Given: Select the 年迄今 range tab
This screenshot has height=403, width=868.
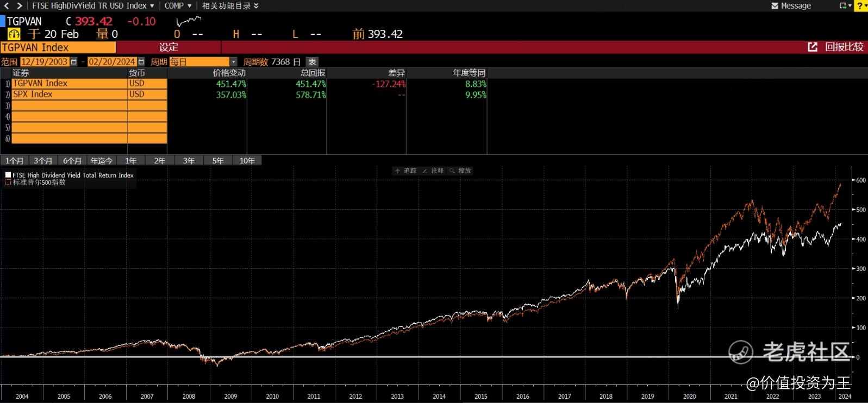Looking at the screenshot, I should tap(101, 161).
